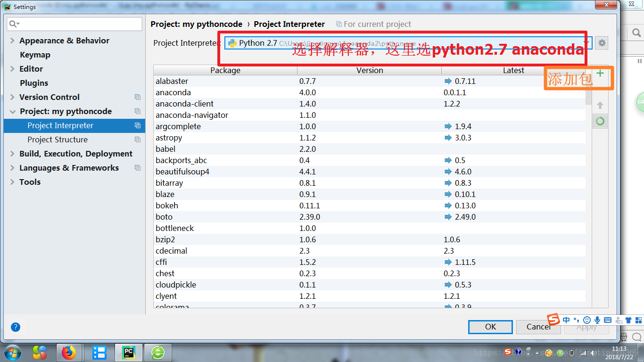The width and height of the screenshot is (644, 362).
Task: Select the astropy package row
Action: tap(370, 138)
